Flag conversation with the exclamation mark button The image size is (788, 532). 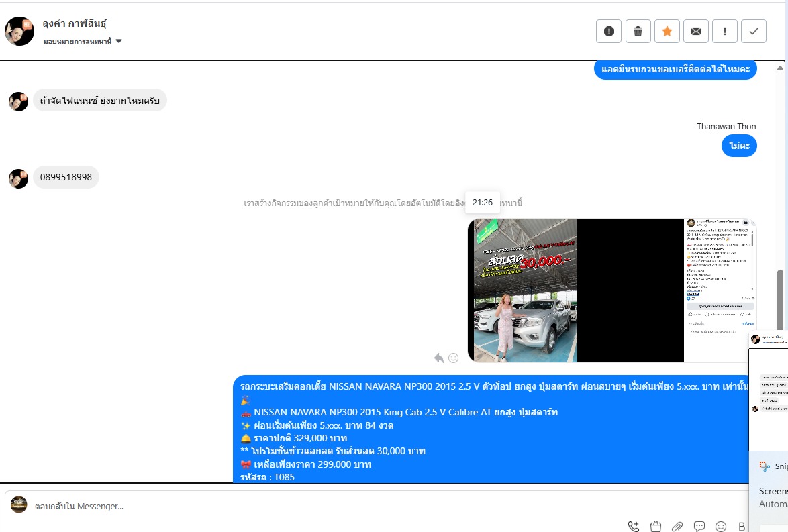pyautogui.click(x=725, y=31)
